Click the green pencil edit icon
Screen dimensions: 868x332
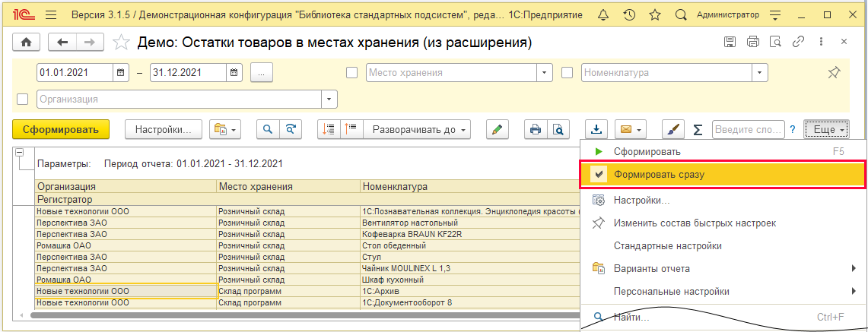pos(498,129)
